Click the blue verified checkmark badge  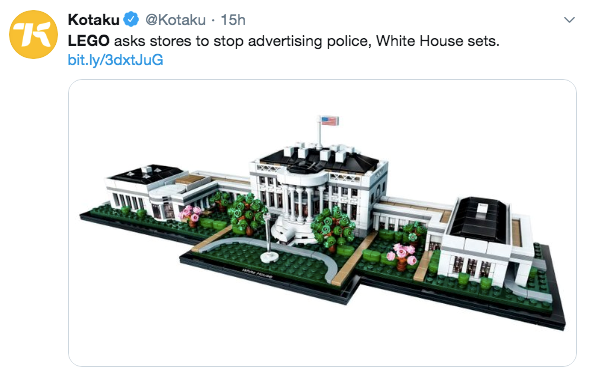(x=131, y=20)
